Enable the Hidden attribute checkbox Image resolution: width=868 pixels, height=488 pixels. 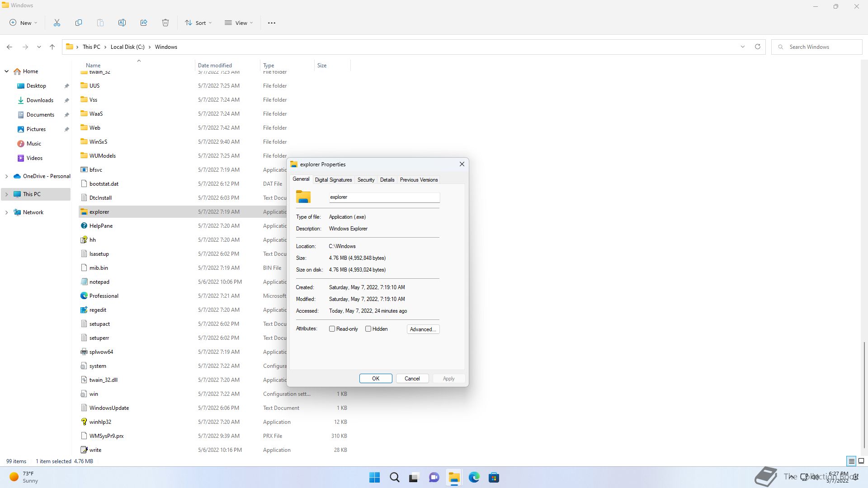(368, 329)
